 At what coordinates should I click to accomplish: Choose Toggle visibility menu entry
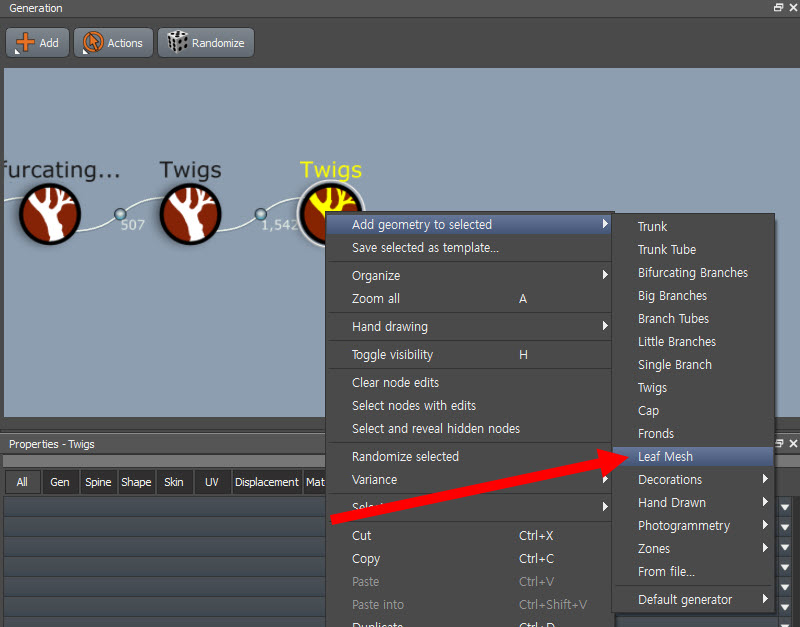469,355
